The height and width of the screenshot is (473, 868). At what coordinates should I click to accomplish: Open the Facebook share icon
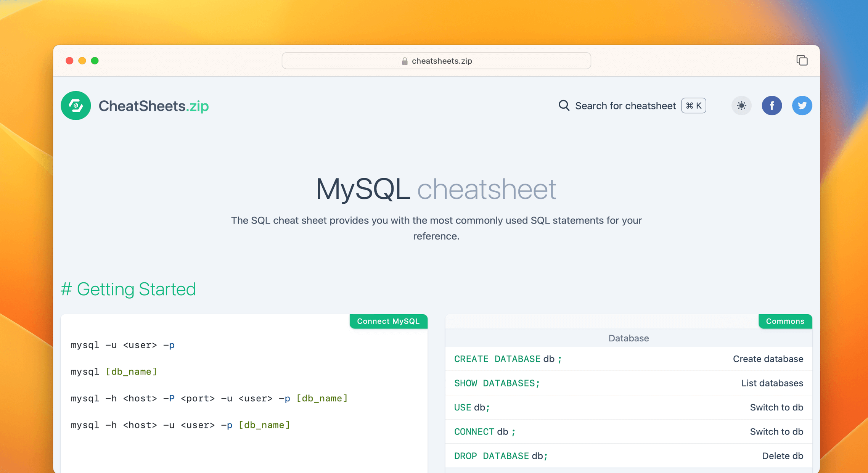(772, 106)
